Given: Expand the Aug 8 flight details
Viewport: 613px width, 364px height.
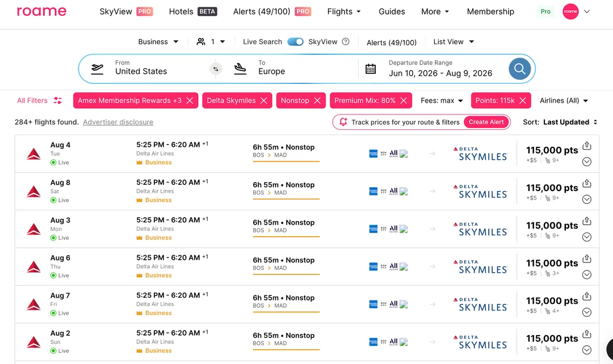Looking at the screenshot, I should 586,199.
